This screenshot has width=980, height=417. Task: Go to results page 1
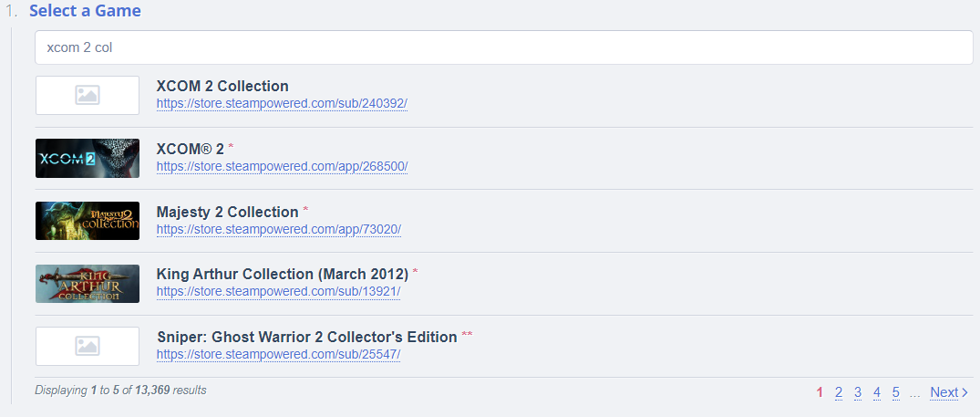coord(820,392)
